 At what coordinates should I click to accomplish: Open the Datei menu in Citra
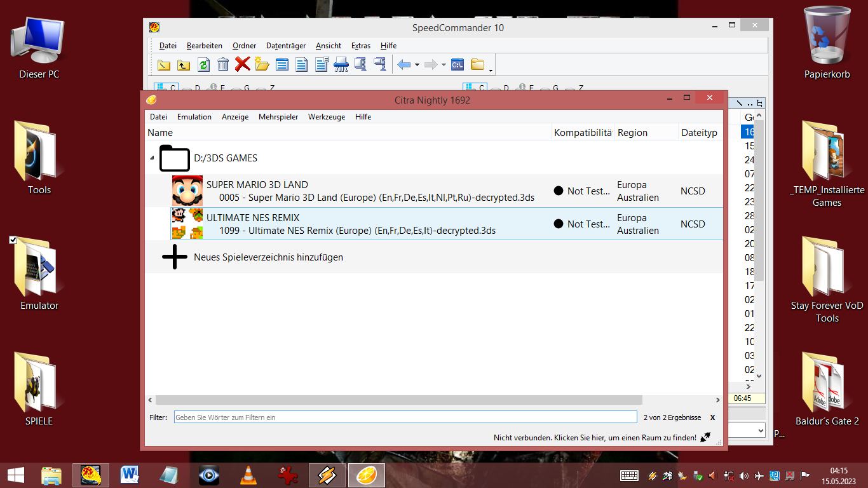(x=158, y=117)
